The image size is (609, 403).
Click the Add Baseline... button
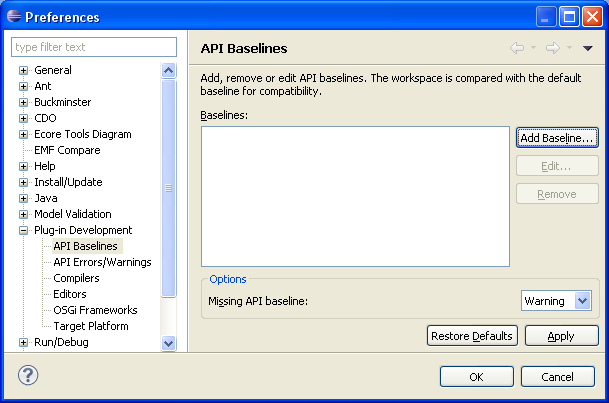click(x=557, y=138)
